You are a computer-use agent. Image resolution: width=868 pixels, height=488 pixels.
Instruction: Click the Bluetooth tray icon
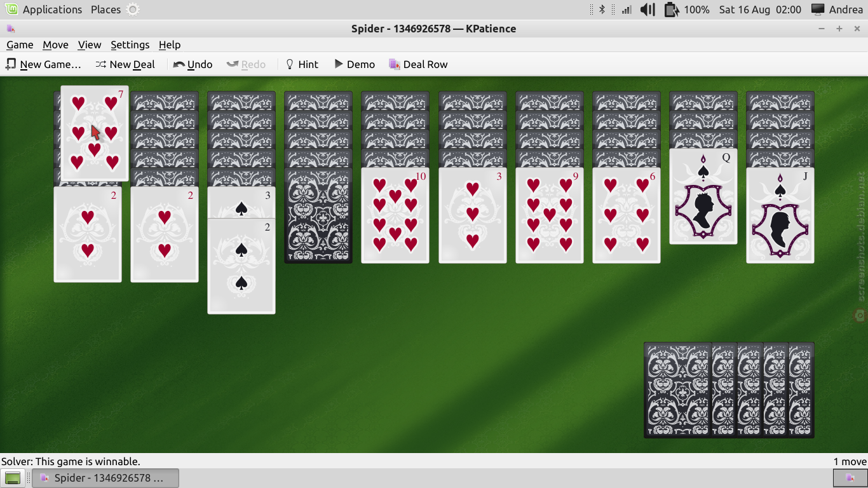[x=602, y=10]
